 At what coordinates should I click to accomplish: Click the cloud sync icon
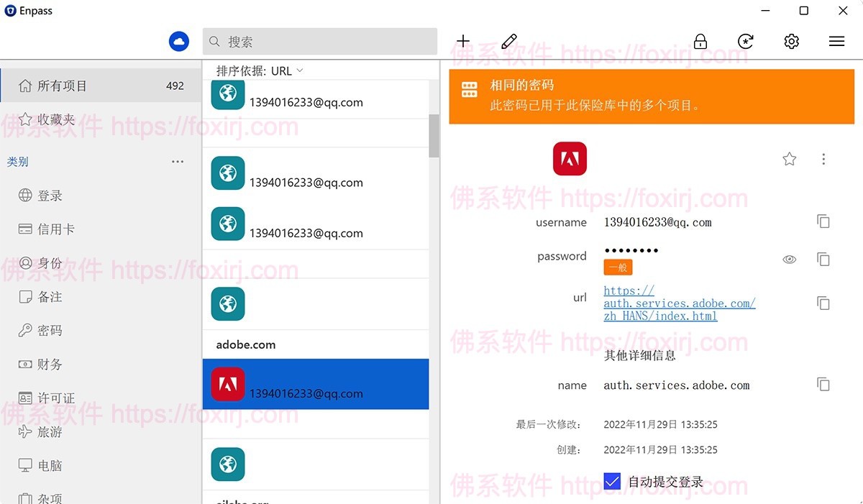point(178,42)
